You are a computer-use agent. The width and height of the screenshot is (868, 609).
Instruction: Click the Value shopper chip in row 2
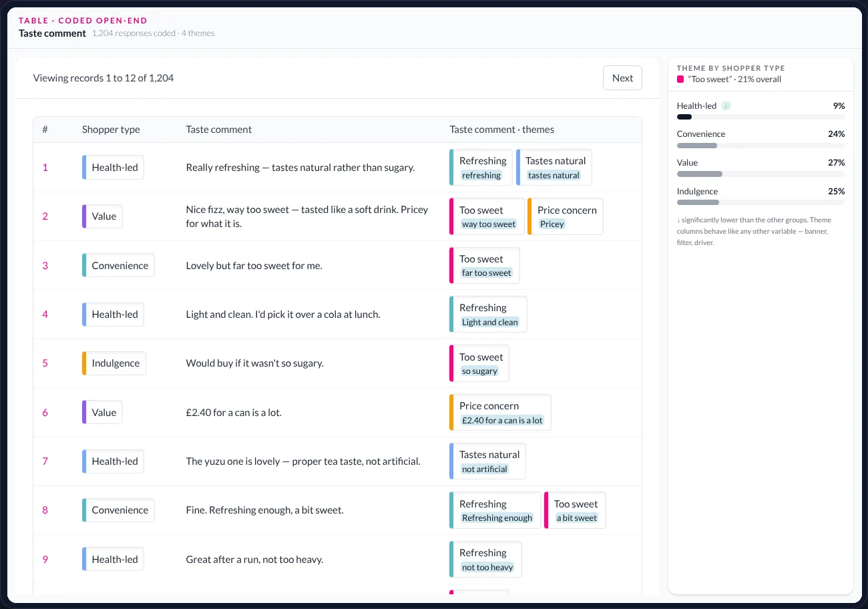pos(102,216)
